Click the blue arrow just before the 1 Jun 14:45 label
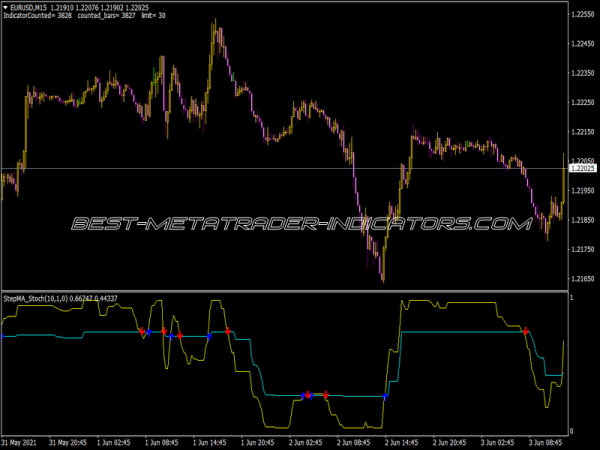 [208, 337]
